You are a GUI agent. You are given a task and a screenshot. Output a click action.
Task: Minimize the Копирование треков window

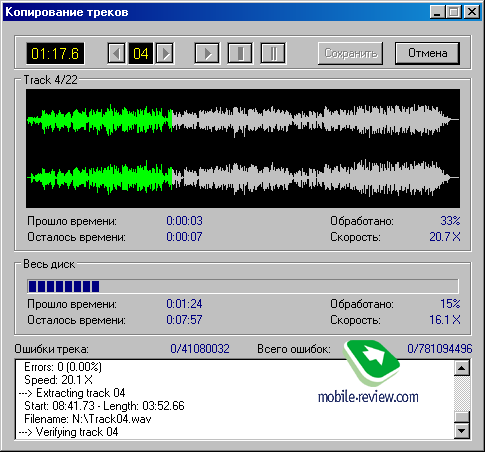(437, 12)
